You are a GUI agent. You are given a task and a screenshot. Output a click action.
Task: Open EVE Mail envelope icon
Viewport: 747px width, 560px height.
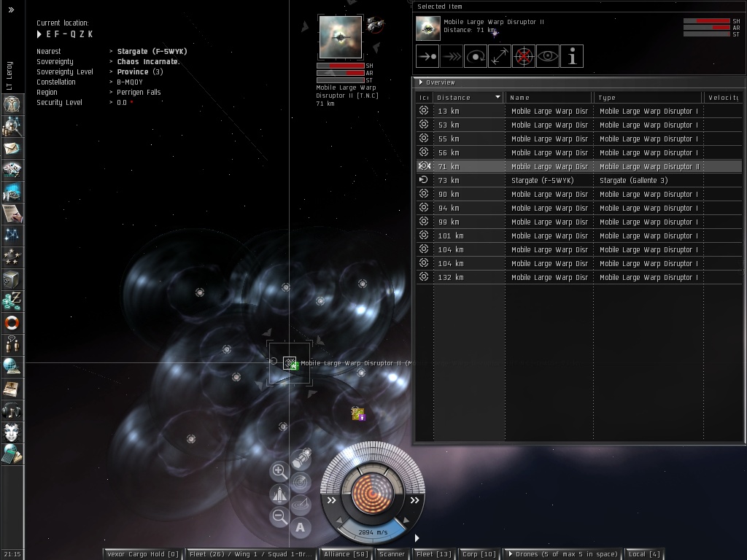pyautogui.click(x=12, y=148)
